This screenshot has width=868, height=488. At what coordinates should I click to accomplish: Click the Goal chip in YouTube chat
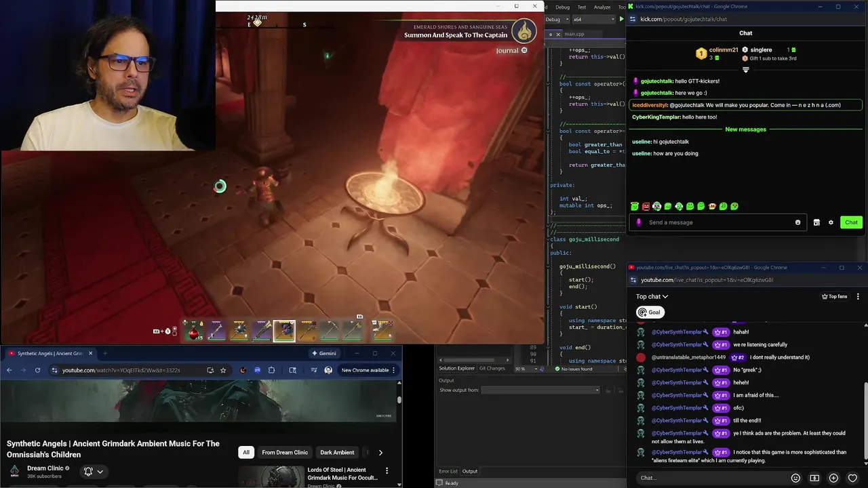click(650, 312)
